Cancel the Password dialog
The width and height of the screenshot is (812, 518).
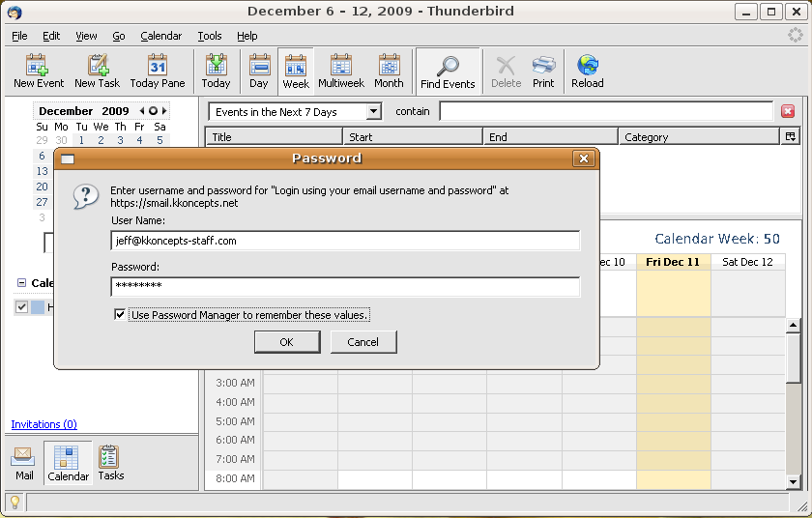coord(363,342)
